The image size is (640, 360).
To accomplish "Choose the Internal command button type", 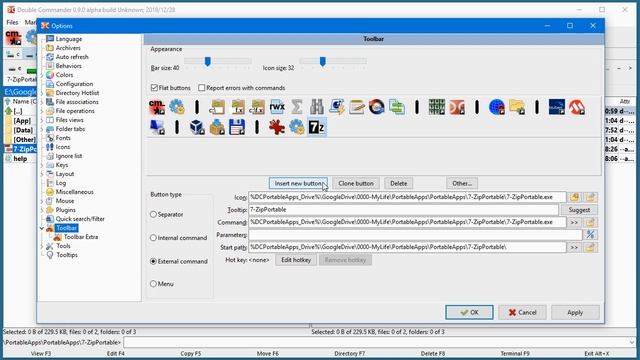I will pos(153,238).
